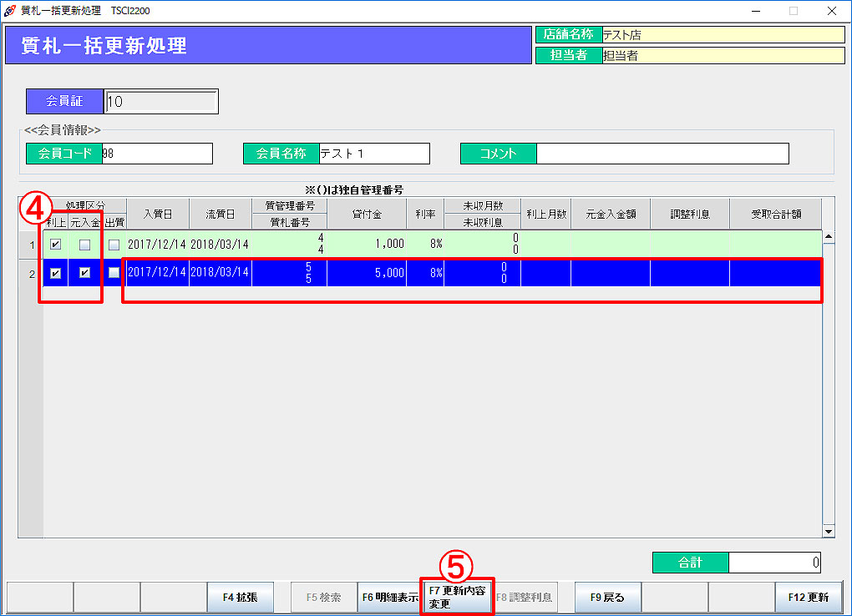
Task: Click the 会員コード field
Action: pos(156,154)
